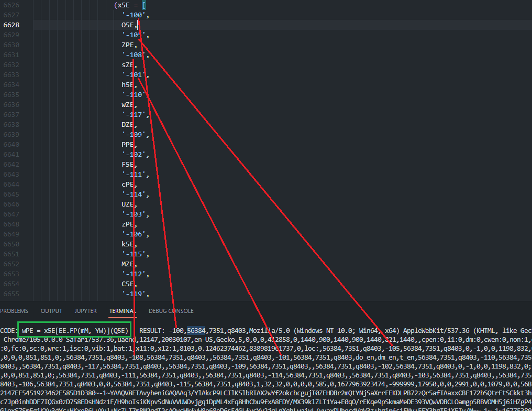Click 'CODE:' label in the terminal
Image resolution: width=532 pixels, height=411 pixels.
(x=9, y=330)
